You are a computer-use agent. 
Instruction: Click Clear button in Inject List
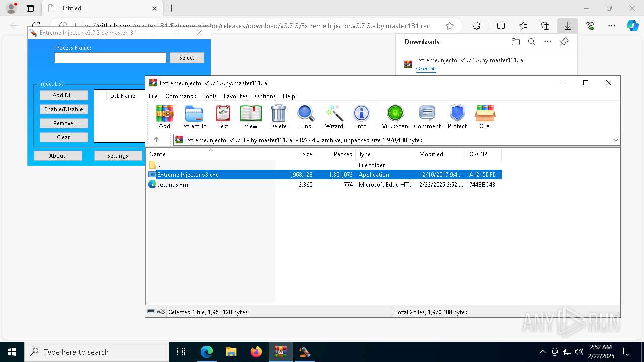click(x=63, y=137)
